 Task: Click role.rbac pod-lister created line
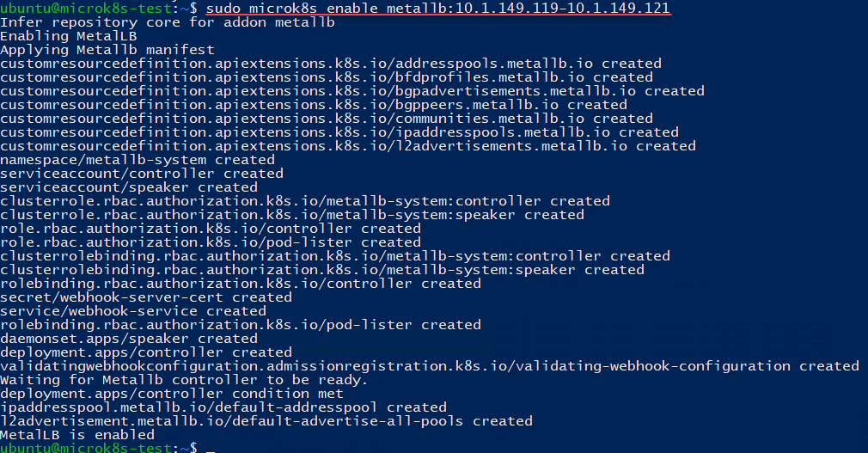(x=211, y=242)
